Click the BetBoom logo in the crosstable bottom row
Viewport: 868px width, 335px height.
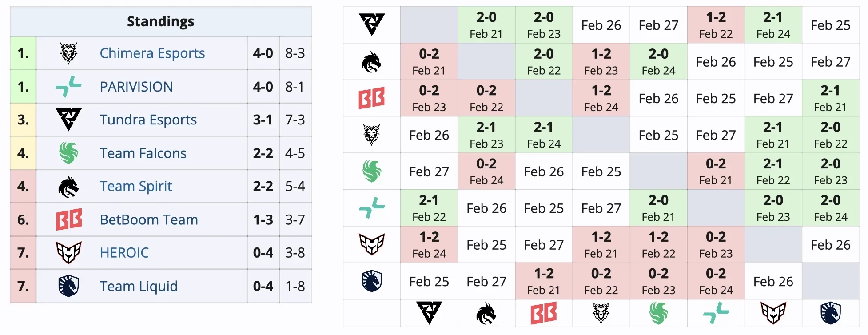click(x=544, y=313)
